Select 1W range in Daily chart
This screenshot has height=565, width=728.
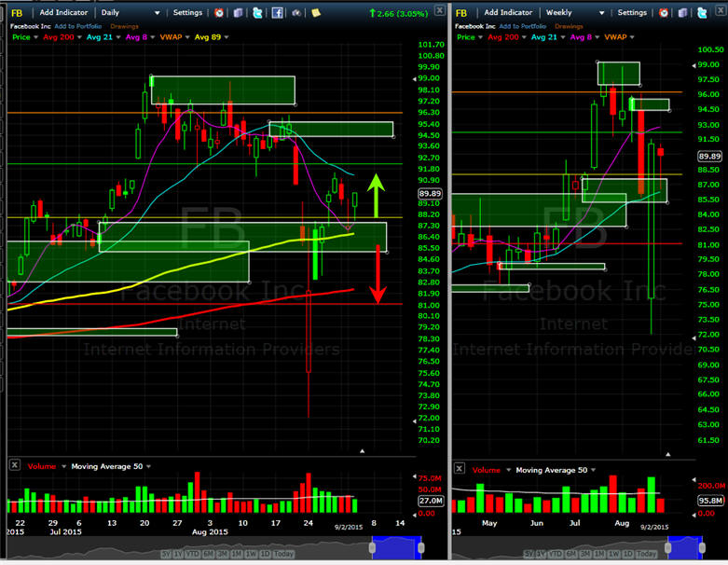251,554
